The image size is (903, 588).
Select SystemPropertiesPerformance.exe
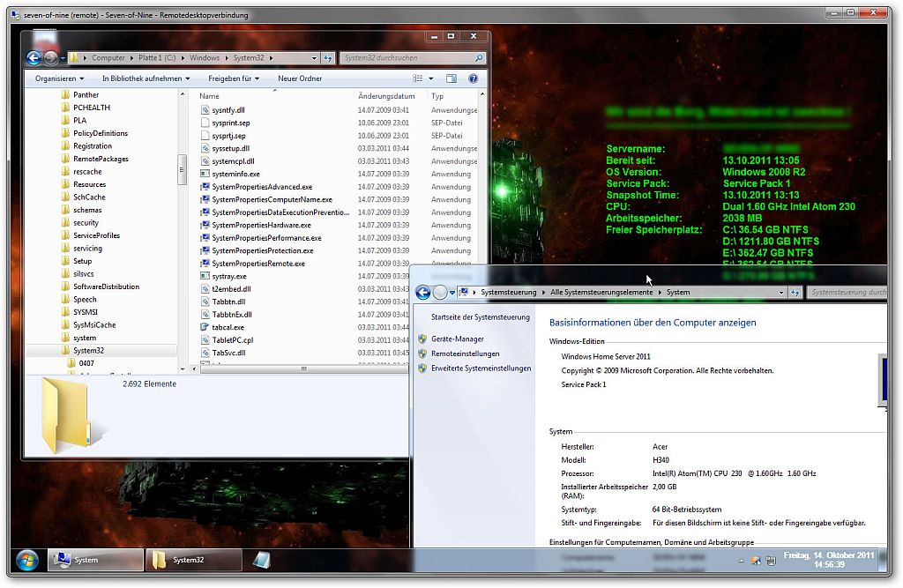(x=266, y=238)
